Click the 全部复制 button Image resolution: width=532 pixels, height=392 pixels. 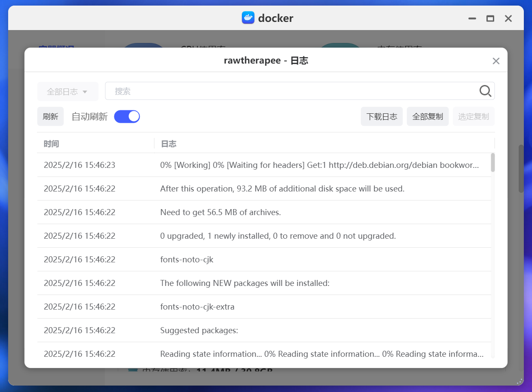(428, 116)
